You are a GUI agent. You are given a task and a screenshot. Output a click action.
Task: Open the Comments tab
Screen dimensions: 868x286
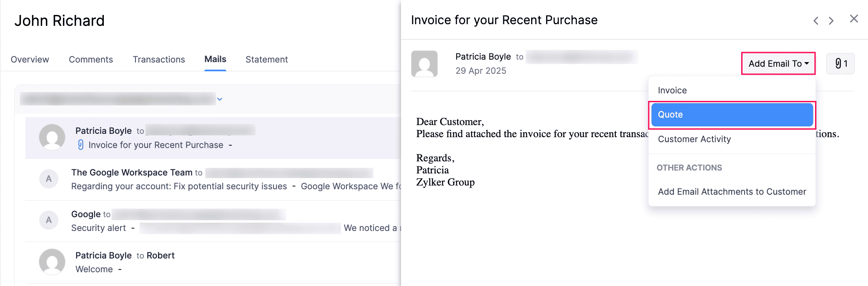point(90,60)
